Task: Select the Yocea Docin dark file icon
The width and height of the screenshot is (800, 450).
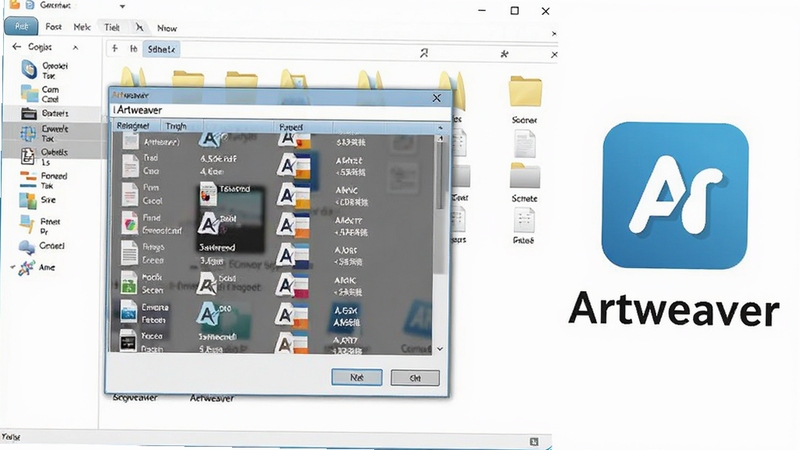Action: coord(128,340)
